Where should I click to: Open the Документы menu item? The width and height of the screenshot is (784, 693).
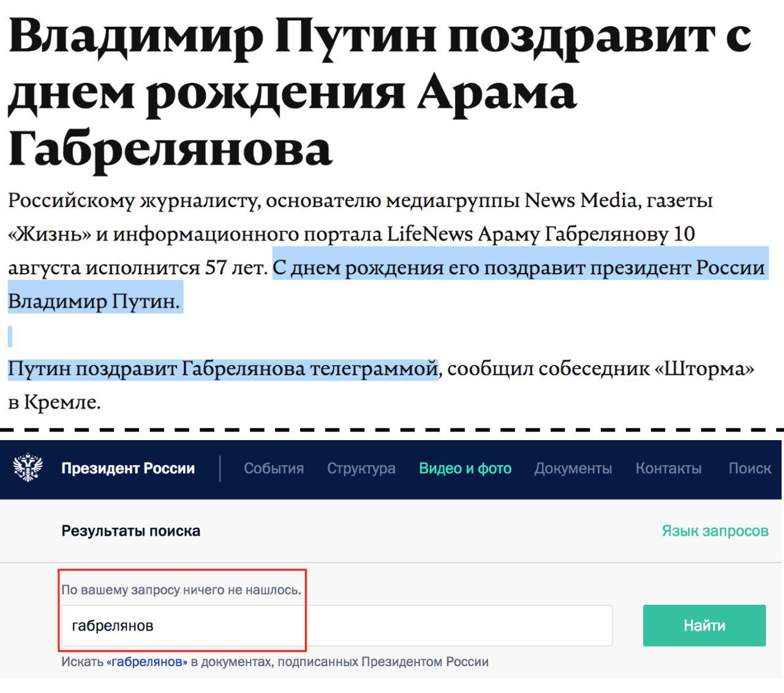pos(573,468)
